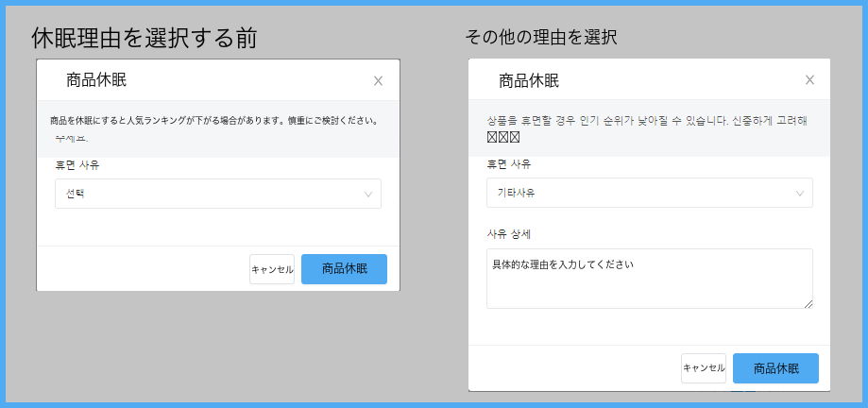Viewport: 868px width, 408px height.
Task: Click the その他の理由を選択 heading
Action: tap(541, 37)
